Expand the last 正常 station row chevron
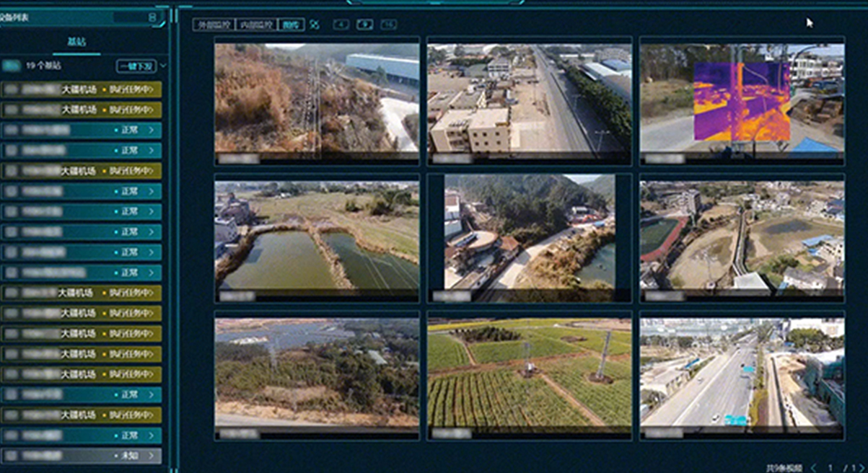The height and width of the screenshot is (473, 868). click(x=151, y=436)
